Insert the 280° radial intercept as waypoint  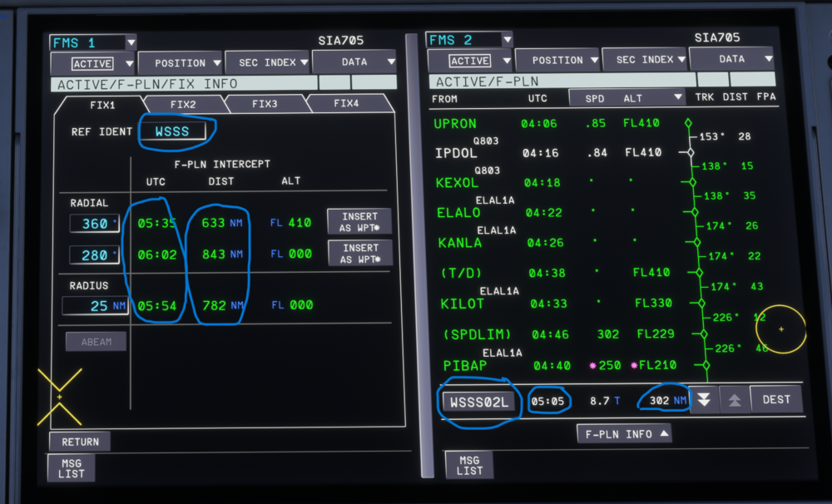[x=359, y=254]
